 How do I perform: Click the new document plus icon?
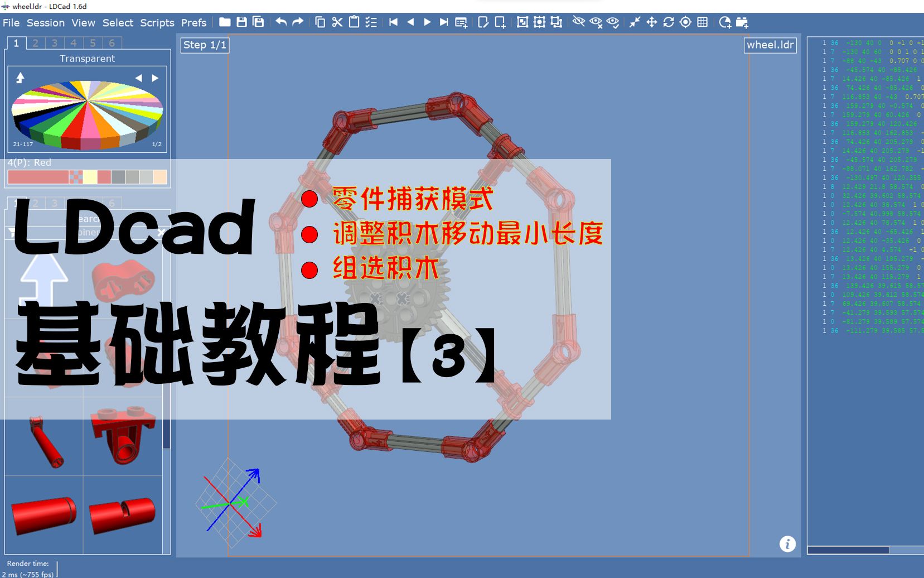coord(500,22)
